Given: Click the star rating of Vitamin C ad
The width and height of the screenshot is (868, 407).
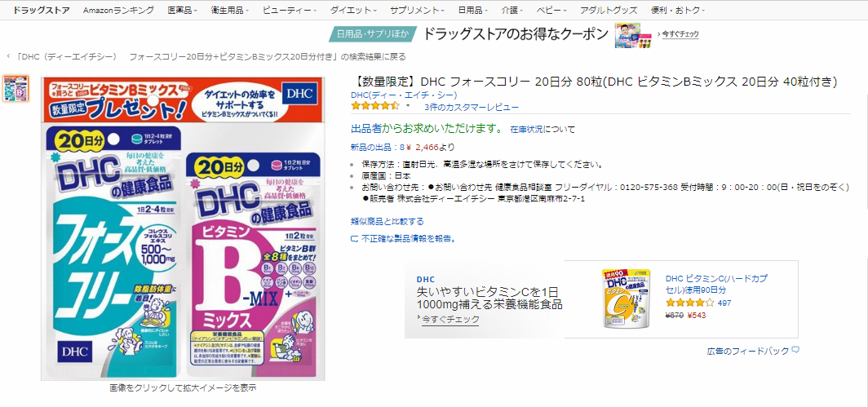Looking at the screenshot, I should [x=689, y=303].
